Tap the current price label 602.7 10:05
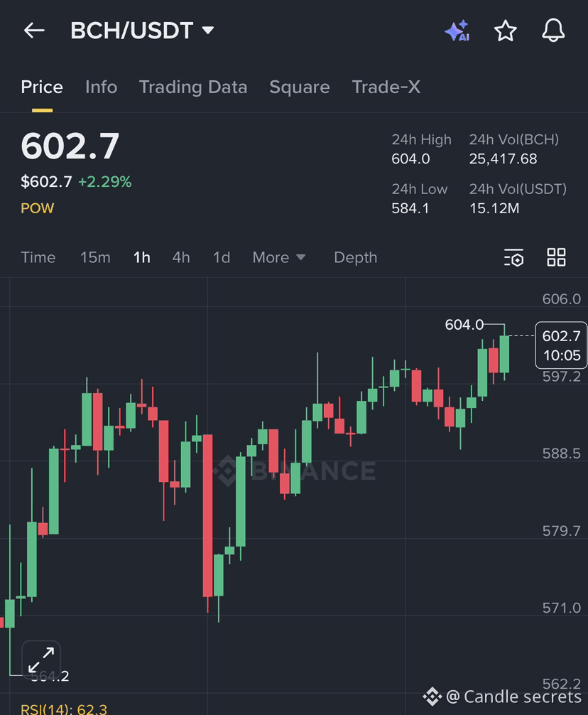Screen dimensions: 588x715 (x=561, y=345)
